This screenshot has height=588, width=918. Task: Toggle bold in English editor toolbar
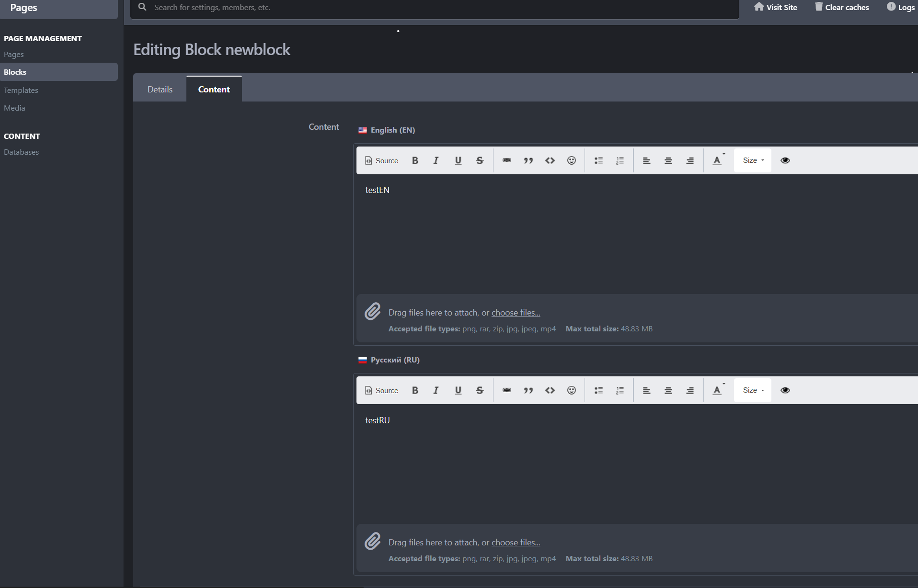(x=415, y=160)
